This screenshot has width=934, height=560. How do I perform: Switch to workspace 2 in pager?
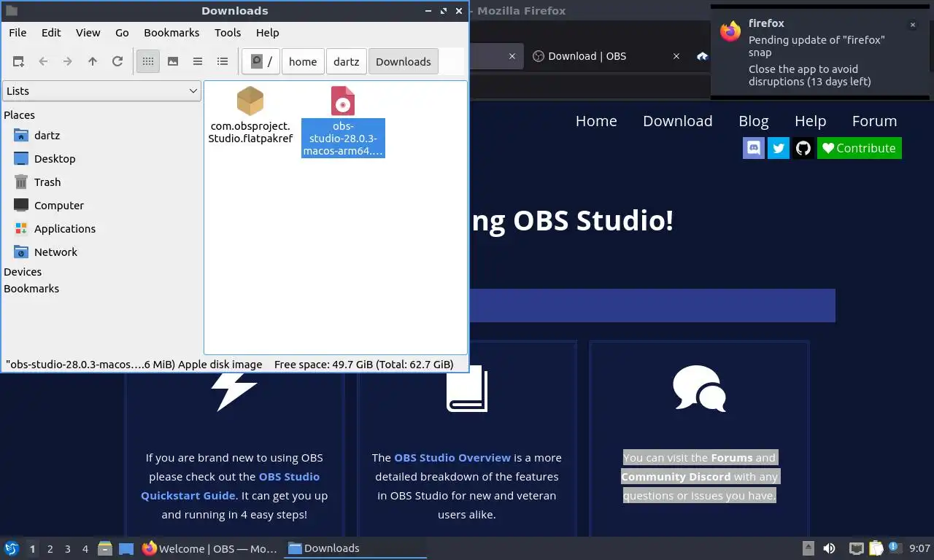50,549
